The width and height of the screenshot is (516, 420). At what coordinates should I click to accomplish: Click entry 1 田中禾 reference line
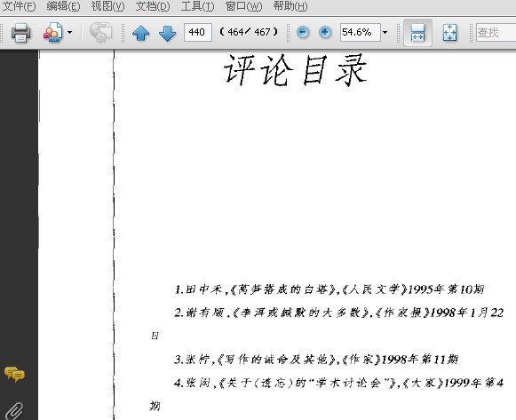point(329,289)
